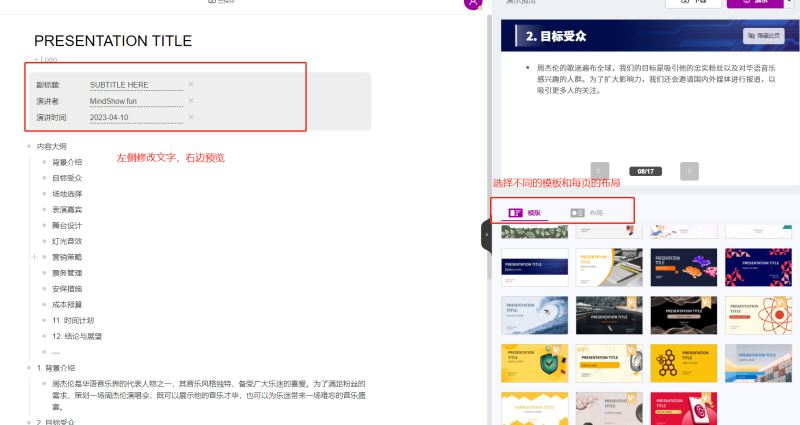Click the bullet before 舞台设计

[45, 226]
